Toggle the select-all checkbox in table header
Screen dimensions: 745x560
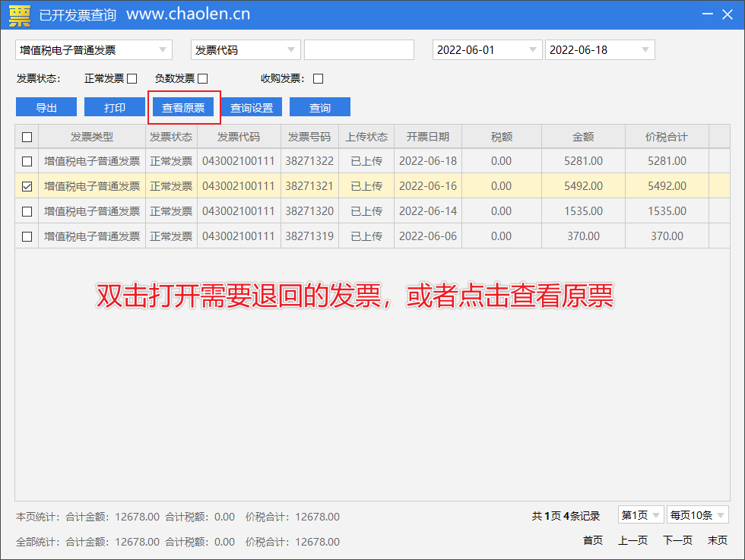[27, 138]
